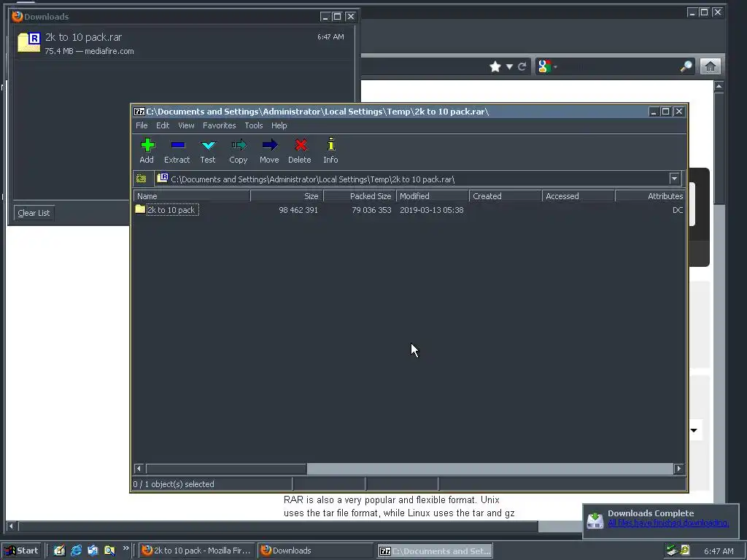The image size is (747, 560).
Task: Open the 7-Zip View menu
Action: click(186, 125)
